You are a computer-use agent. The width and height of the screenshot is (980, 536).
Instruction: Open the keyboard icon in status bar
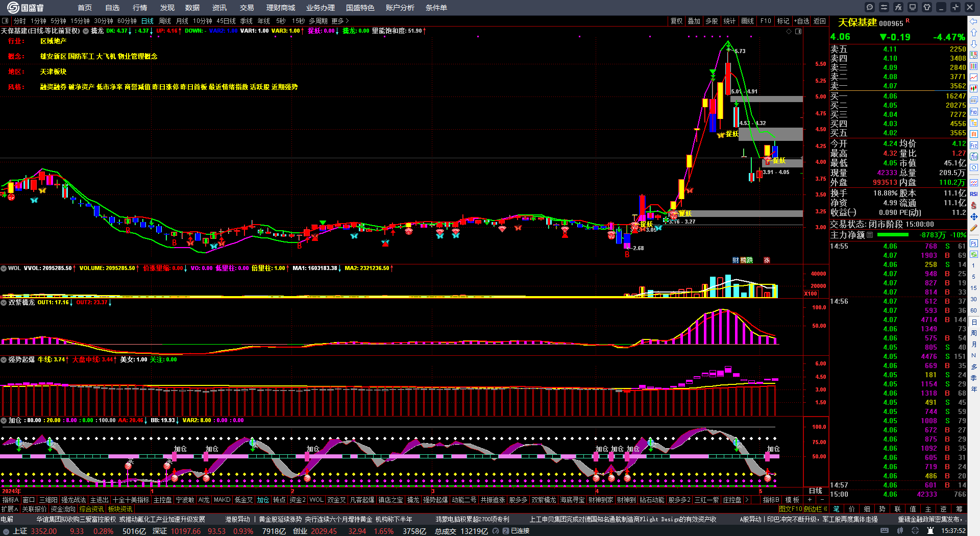[x=885, y=531]
